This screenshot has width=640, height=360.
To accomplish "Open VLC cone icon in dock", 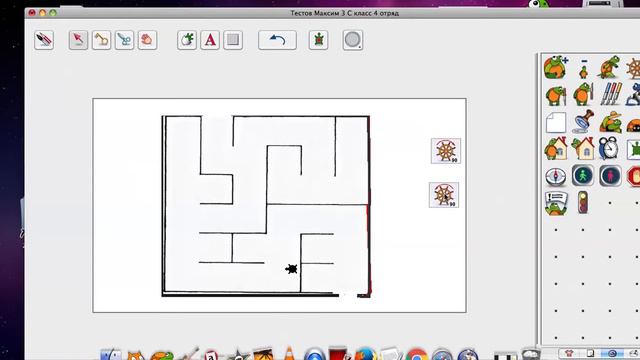I will point(289,353).
